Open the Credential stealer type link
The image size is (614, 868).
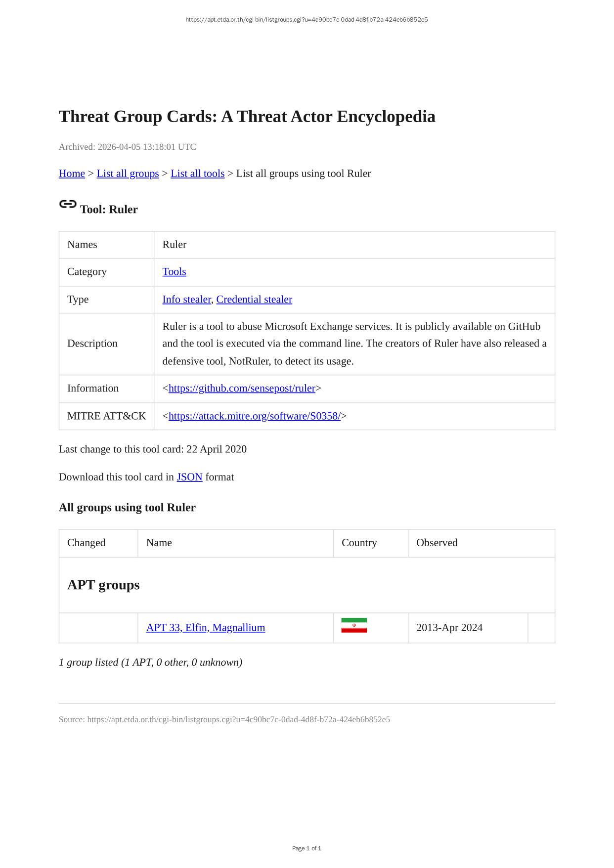point(254,300)
